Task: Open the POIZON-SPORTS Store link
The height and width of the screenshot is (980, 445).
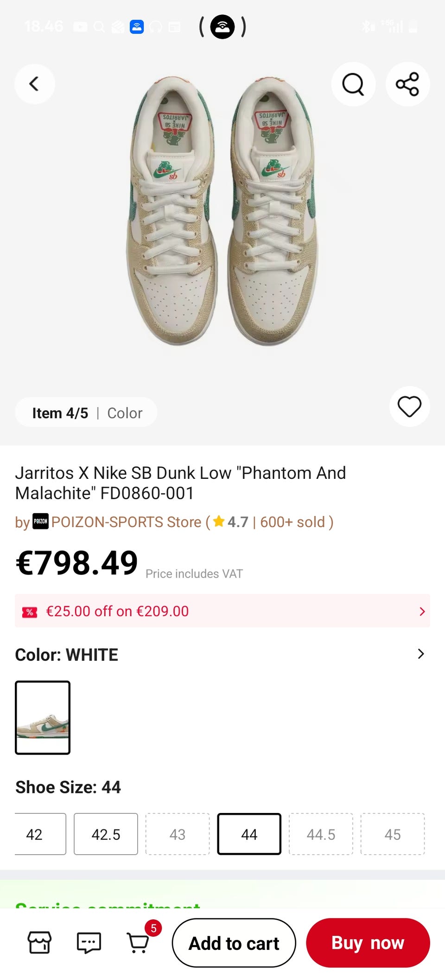Action: point(126,522)
